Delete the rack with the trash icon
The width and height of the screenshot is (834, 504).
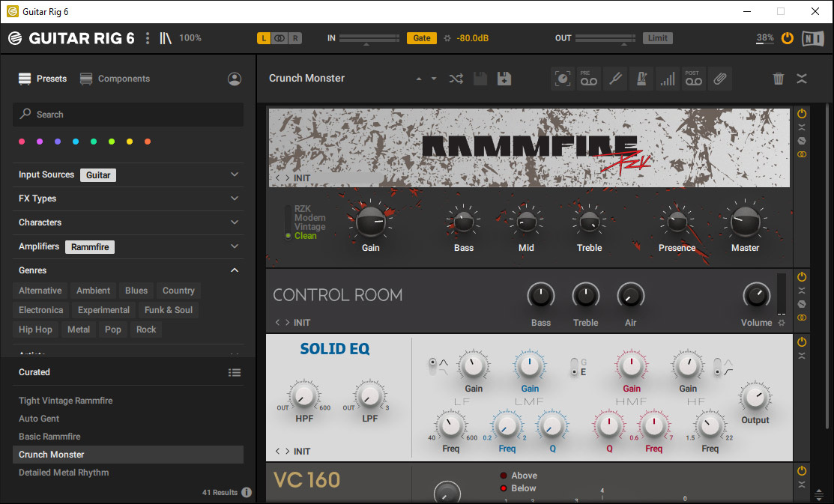779,79
